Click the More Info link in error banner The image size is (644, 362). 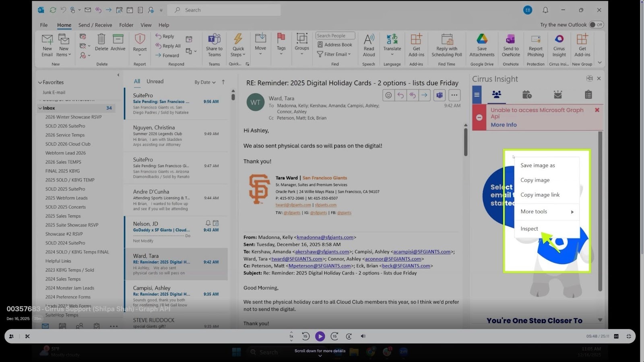click(x=504, y=125)
